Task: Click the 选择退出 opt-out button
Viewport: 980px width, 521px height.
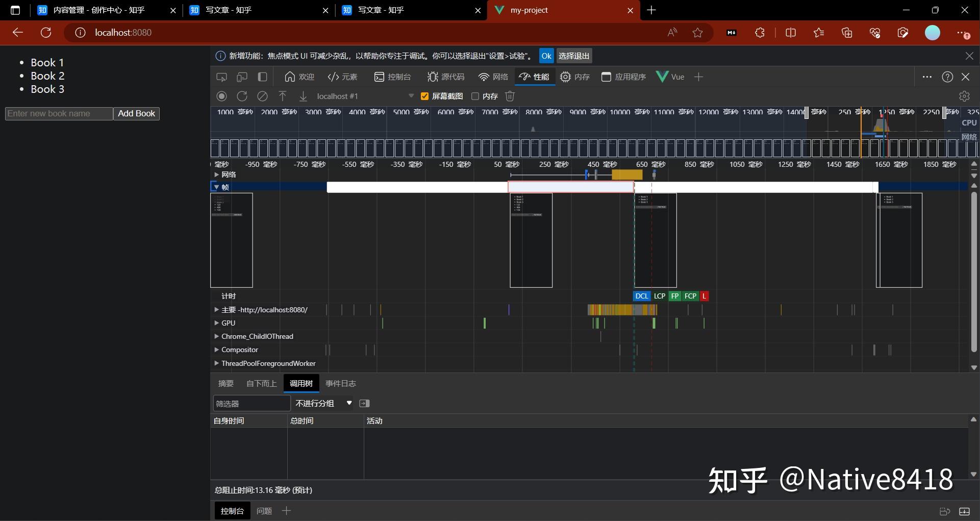Action: click(573, 56)
